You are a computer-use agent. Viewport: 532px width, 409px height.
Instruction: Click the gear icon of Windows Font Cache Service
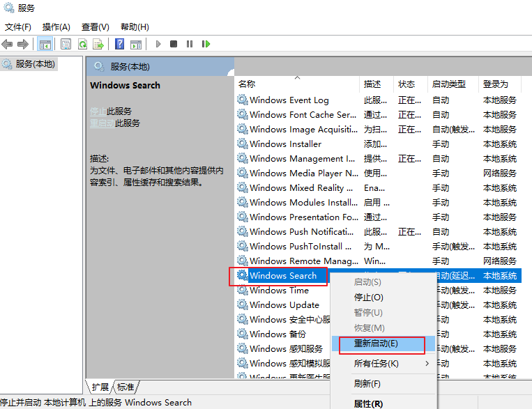(x=242, y=114)
